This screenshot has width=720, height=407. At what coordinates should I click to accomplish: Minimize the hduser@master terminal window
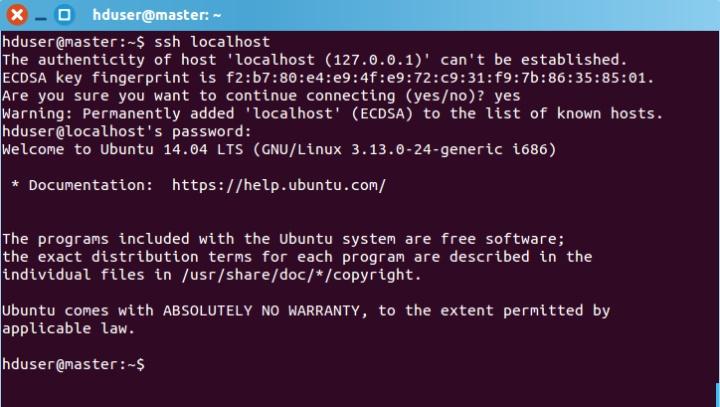pos(41,18)
